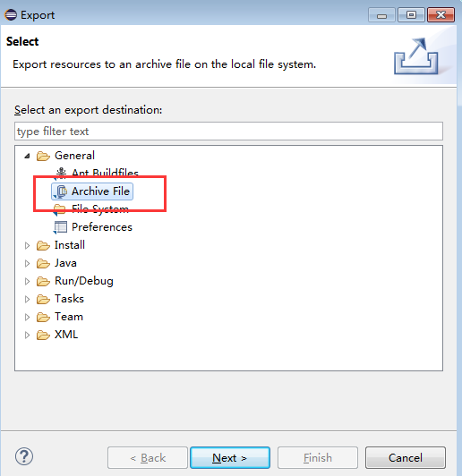Click the File System folder icon

tap(59, 209)
